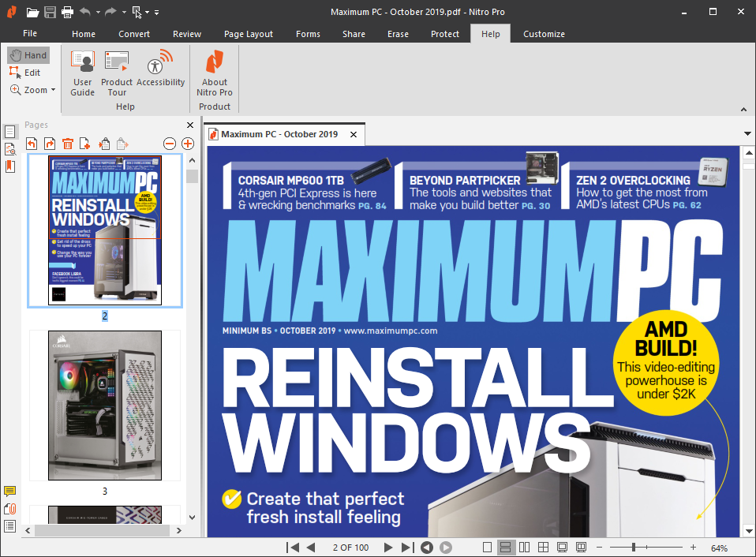Image resolution: width=756 pixels, height=557 pixels.
Task: Go to the next page
Action: click(388, 548)
